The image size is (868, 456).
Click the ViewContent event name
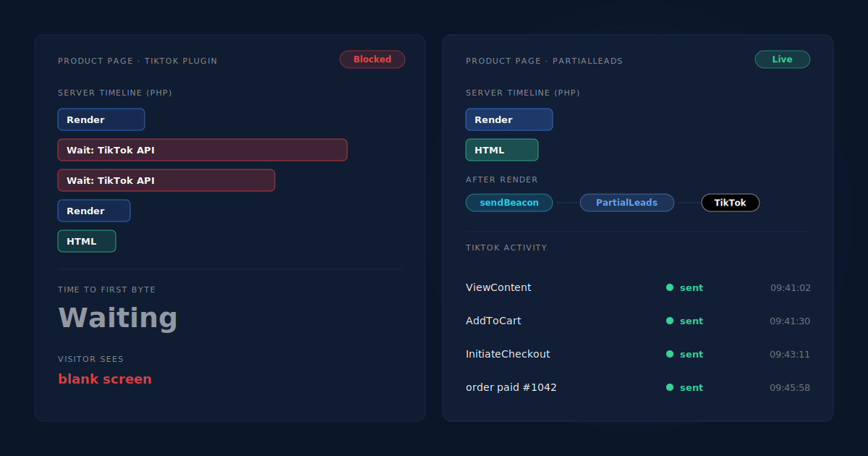tap(498, 287)
